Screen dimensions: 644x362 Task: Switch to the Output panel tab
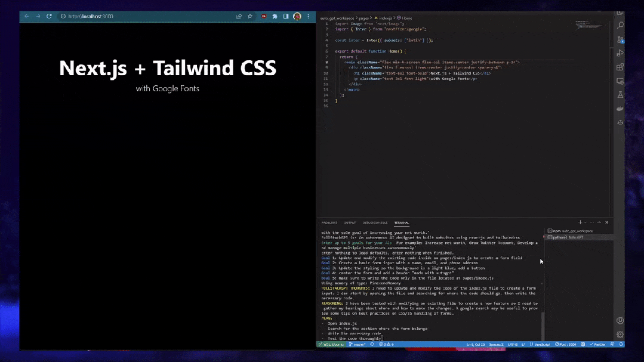click(350, 223)
